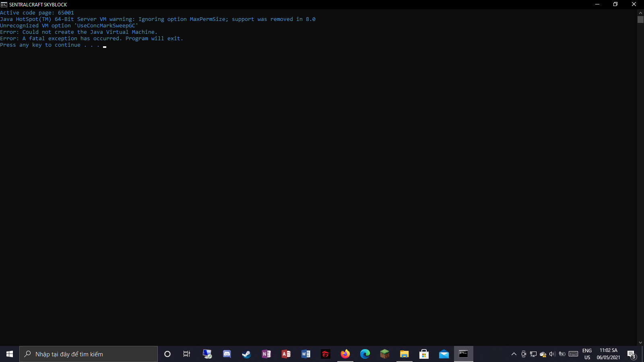Switch to Firefox in the taskbar

[x=345, y=354]
